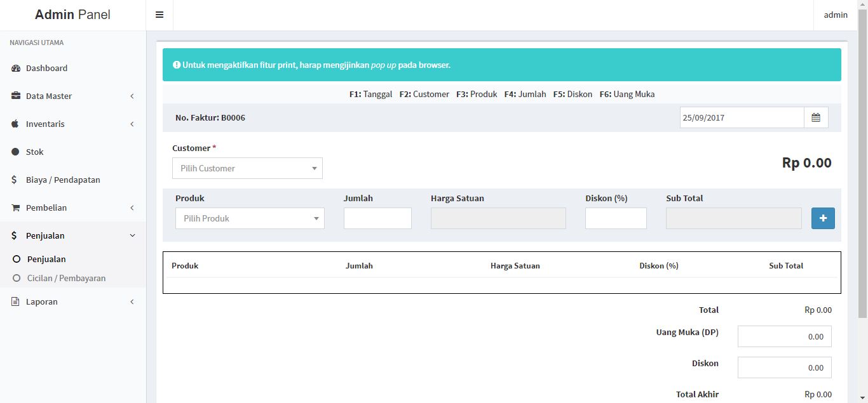
Task: Click the Laporan document icon
Action: [16, 302]
